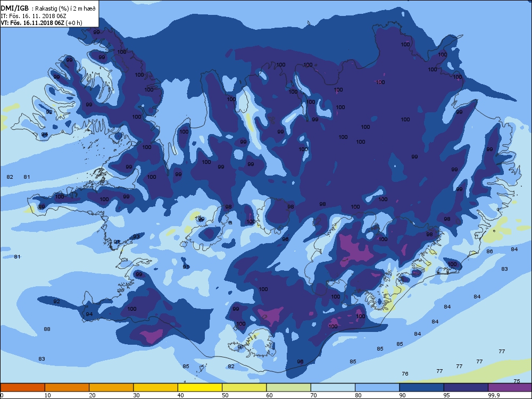Image resolution: width=532 pixels, height=399 pixels.
Task: Select the medium blue 80–90 legend swatch
Action: (x=377, y=387)
